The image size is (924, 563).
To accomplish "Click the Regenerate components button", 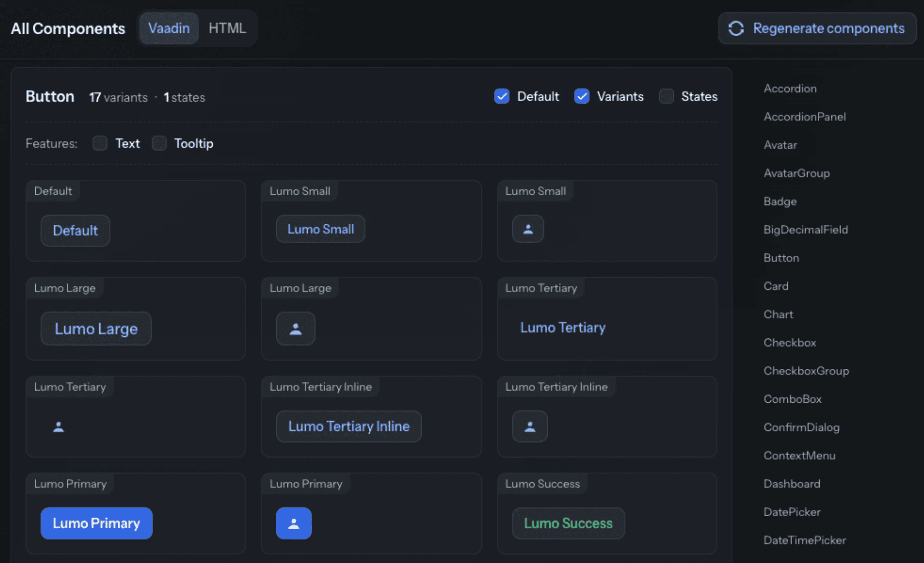I will coord(817,28).
